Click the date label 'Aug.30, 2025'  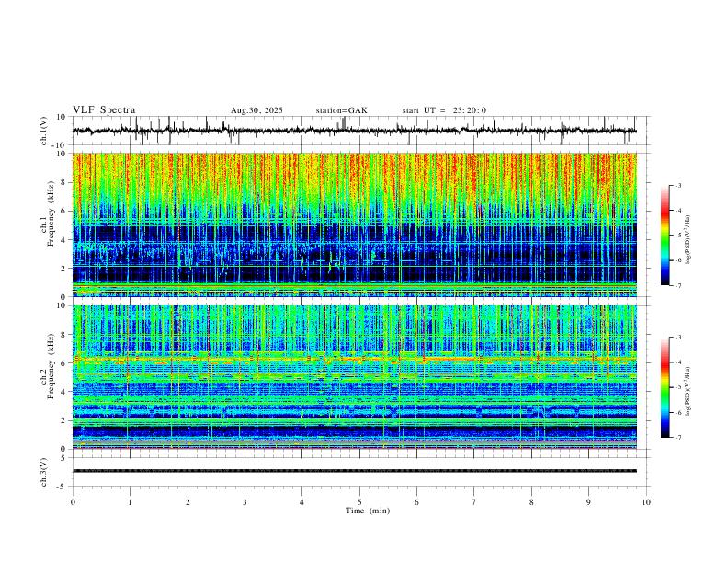tap(256, 110)
